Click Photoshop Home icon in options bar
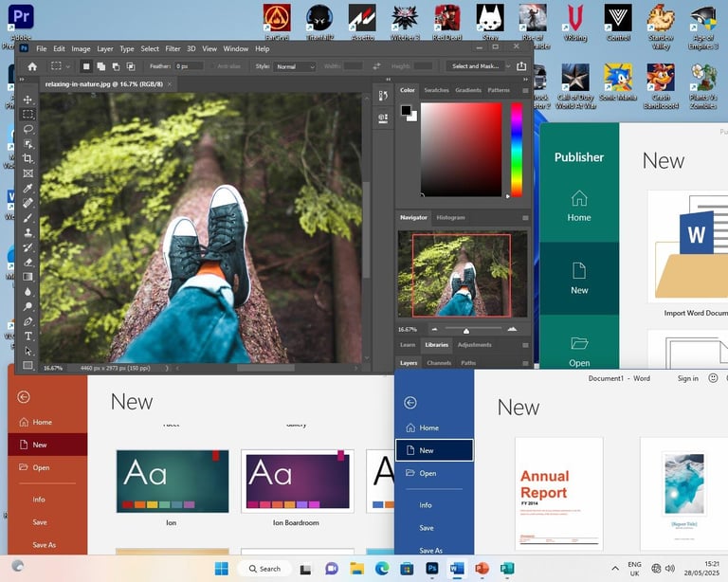 [32, 66]
